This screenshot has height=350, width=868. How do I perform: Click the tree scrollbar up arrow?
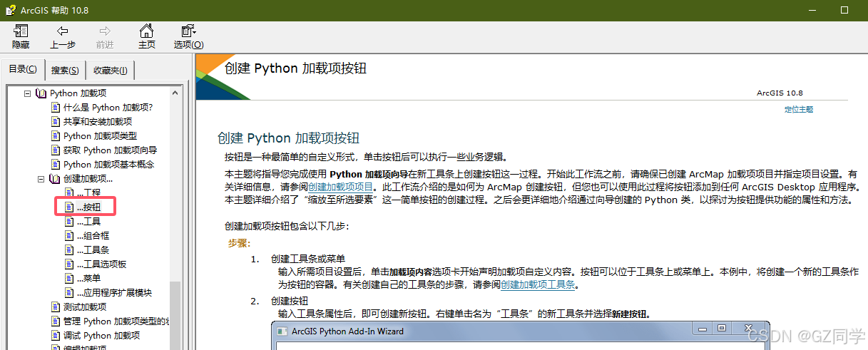(x=175, y=93)
